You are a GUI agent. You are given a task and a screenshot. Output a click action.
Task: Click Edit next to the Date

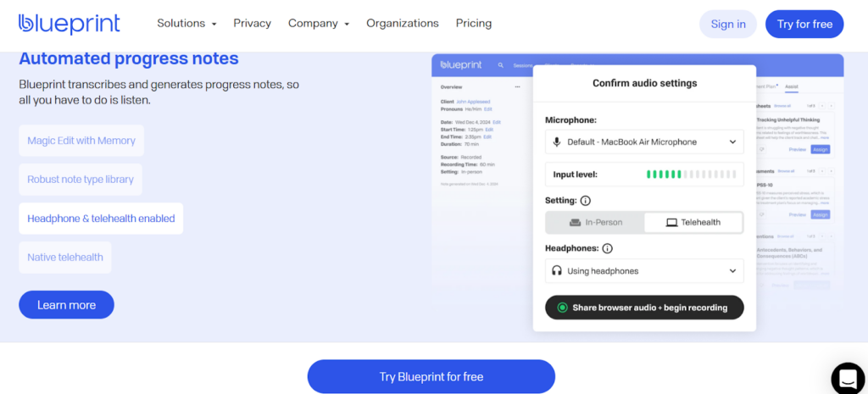[497, 122]
